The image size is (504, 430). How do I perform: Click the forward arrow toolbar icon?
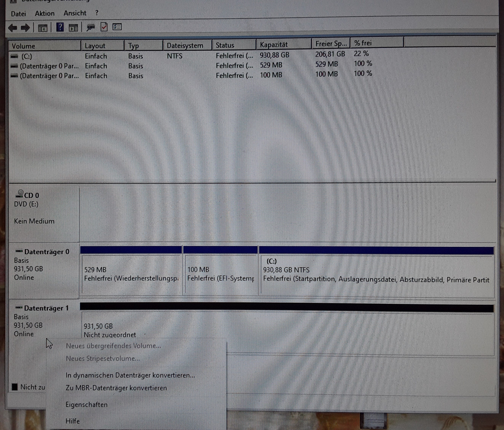25,28
